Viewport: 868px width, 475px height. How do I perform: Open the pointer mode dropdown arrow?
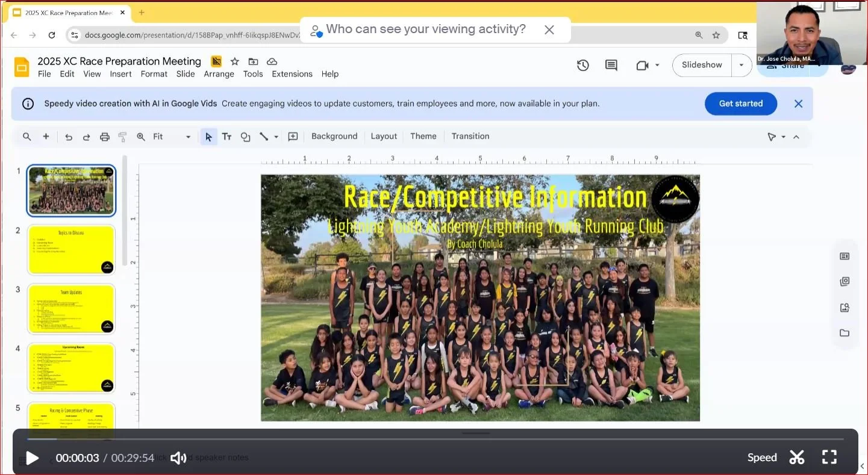point(783,137)
